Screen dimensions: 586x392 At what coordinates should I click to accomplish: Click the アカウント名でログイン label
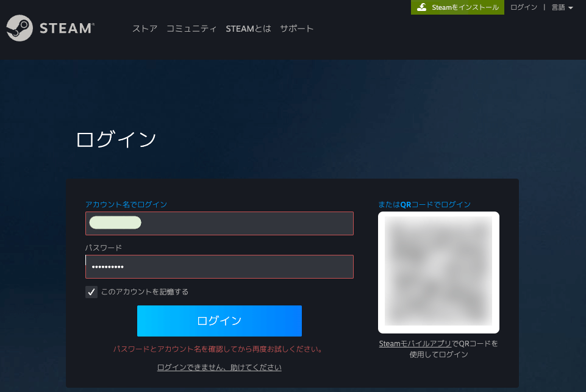click(126, 204)
